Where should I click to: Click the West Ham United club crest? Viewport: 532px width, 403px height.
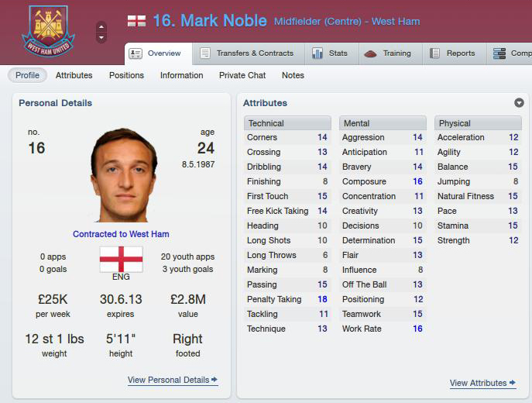click(x=48, y=31)
